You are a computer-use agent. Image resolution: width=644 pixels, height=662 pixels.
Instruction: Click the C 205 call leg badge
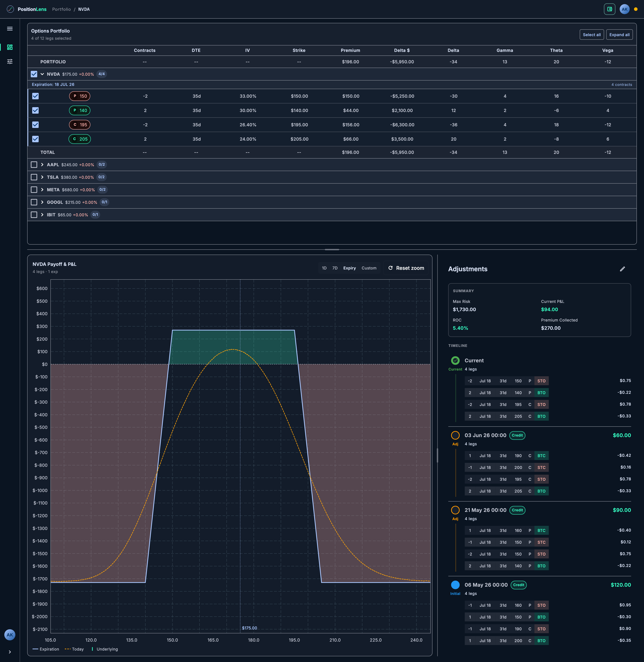pyautogui.click(x=80, y=139)
